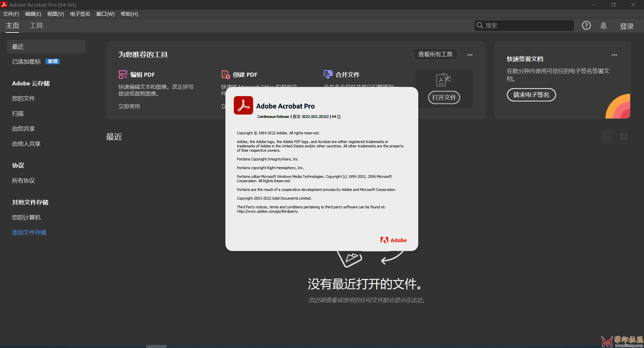The image size is (644, 348).
Task: Open overflow menu beside 查看所有工具
Action: (x=470, y=54)
